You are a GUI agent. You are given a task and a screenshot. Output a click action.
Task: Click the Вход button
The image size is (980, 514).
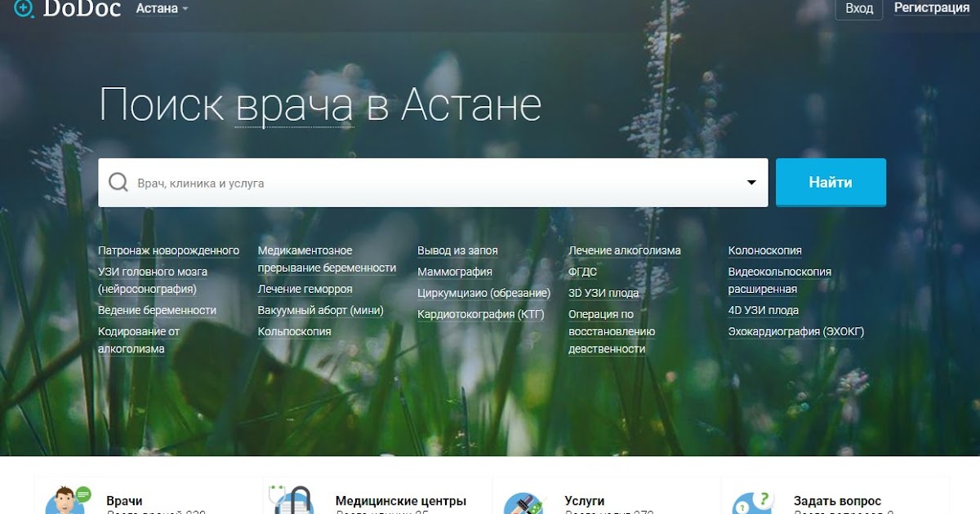pyautogui.click(x=858, y=9)
